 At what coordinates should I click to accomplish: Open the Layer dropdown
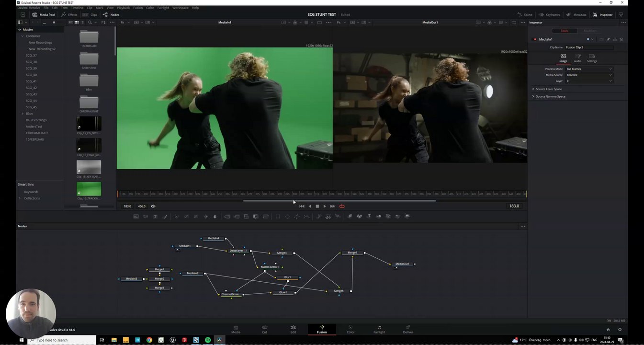point(589,81)
